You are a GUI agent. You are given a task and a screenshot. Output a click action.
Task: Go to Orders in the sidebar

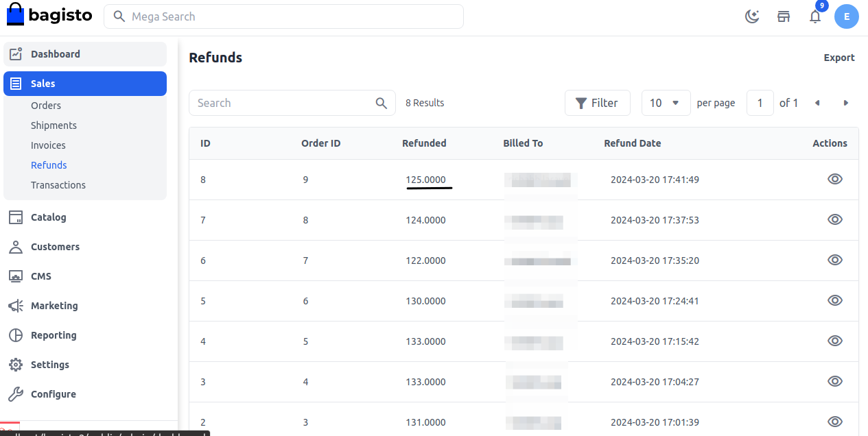[x=46, y=105]
